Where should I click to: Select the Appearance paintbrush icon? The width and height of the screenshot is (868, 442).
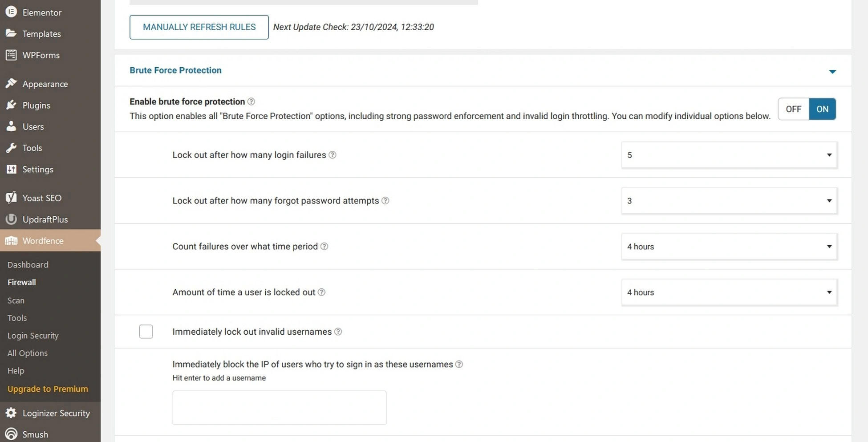[11, 84]
